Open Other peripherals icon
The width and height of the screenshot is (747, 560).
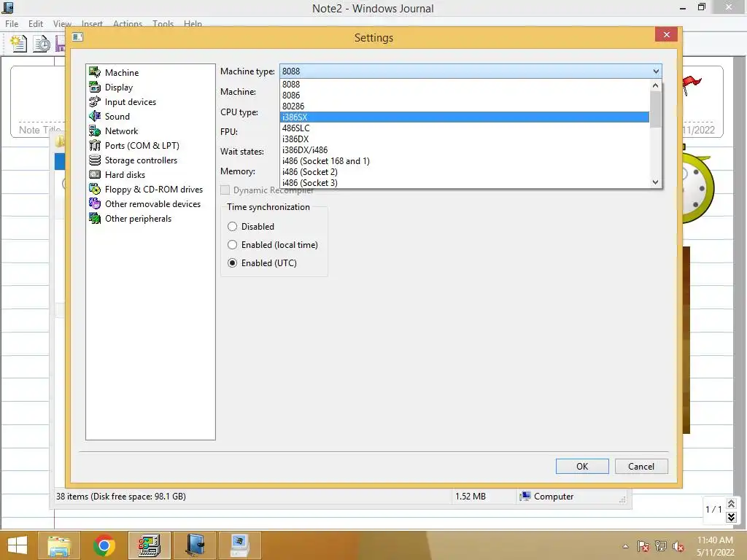coord(95,219)
